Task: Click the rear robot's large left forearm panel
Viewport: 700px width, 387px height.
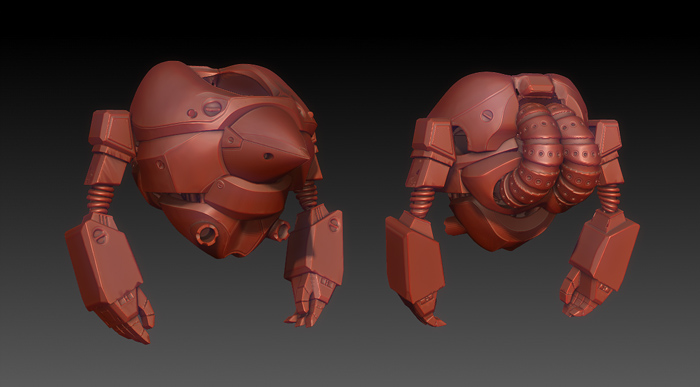Action: point(414,258)
